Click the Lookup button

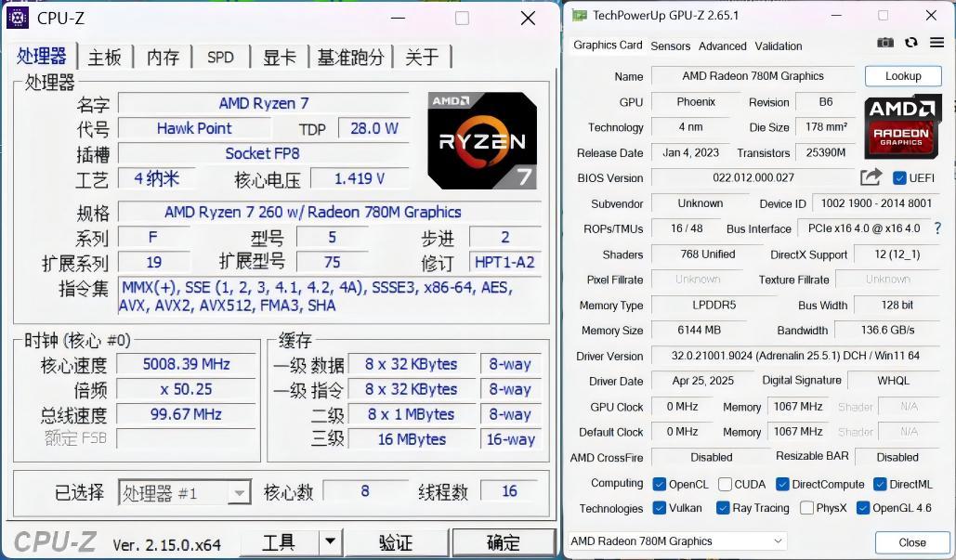coord(903,76)
